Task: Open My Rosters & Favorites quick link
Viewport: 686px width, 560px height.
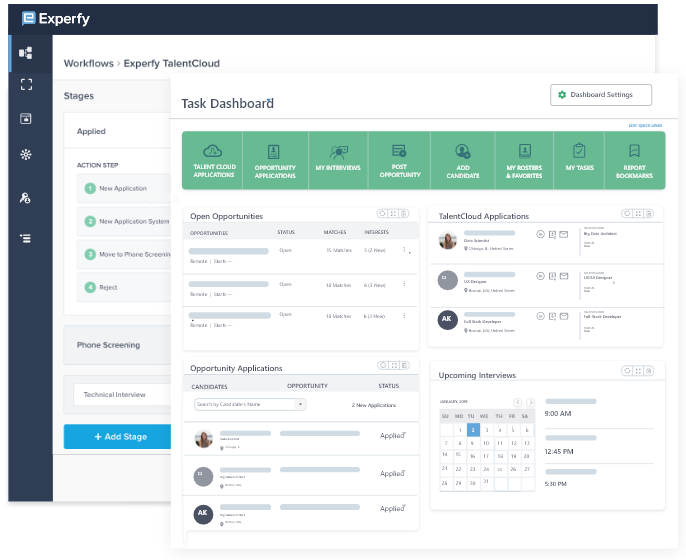Action: pyautogui.click(x=524, y=161)
